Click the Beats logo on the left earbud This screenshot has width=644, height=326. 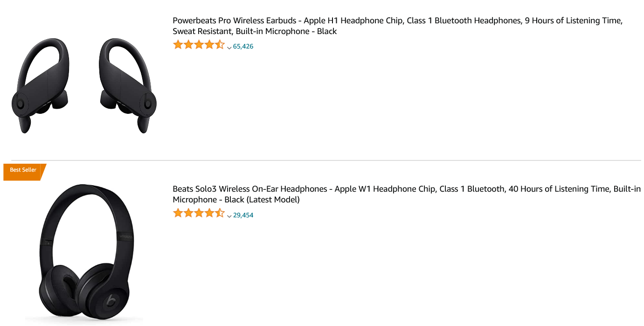click(x=20, y=103)
